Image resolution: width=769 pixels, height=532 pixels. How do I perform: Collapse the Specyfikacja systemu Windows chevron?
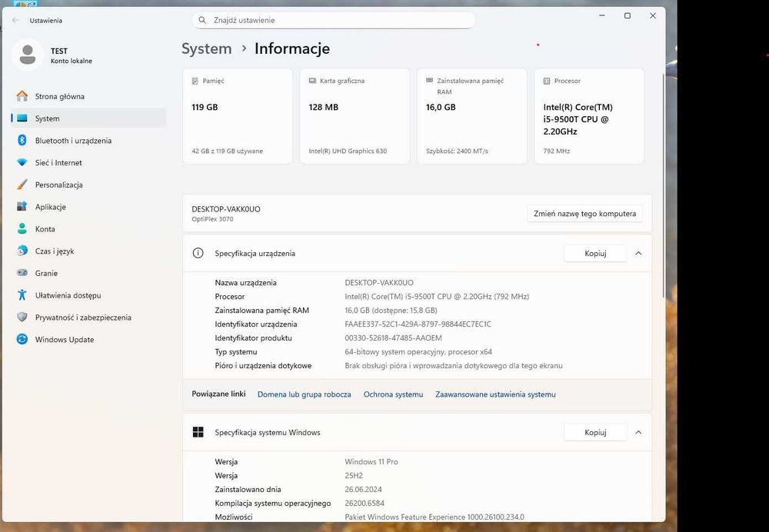pos(638,433)
